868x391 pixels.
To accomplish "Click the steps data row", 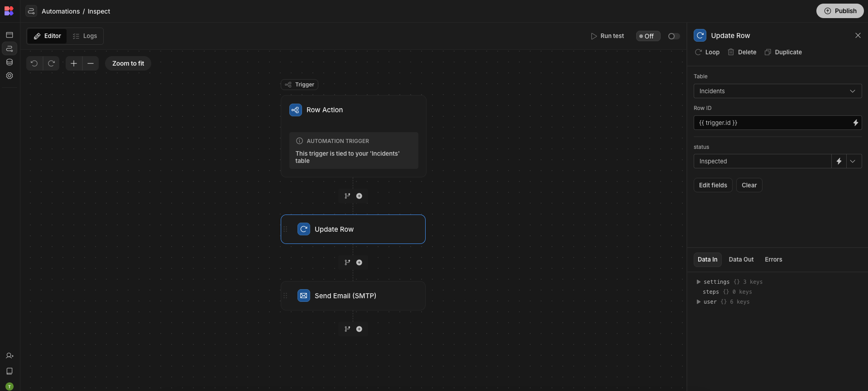I will (727, 292).
